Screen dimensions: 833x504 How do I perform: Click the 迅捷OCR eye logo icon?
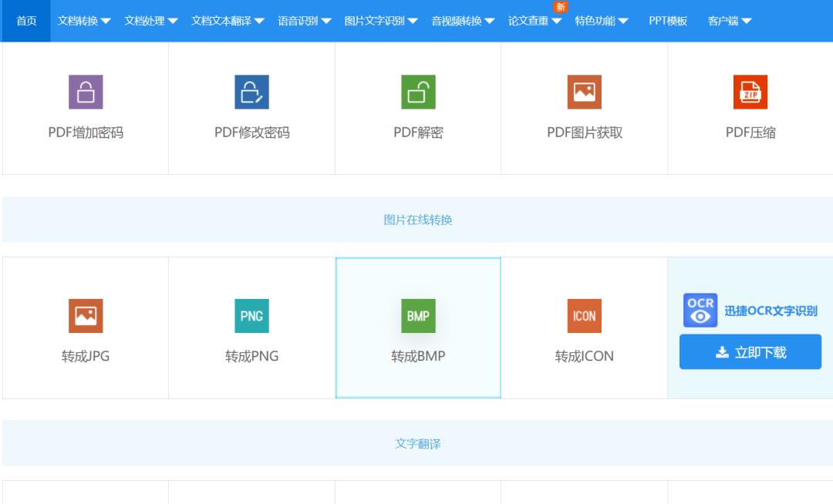coord(700,311)
